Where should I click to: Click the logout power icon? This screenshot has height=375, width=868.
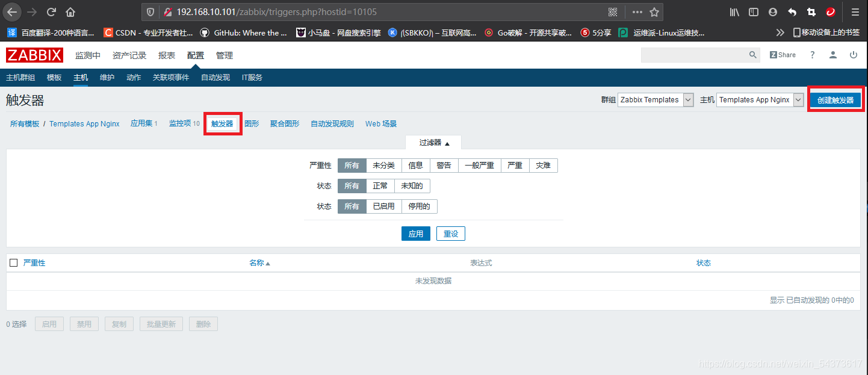[x=854, y=55]
